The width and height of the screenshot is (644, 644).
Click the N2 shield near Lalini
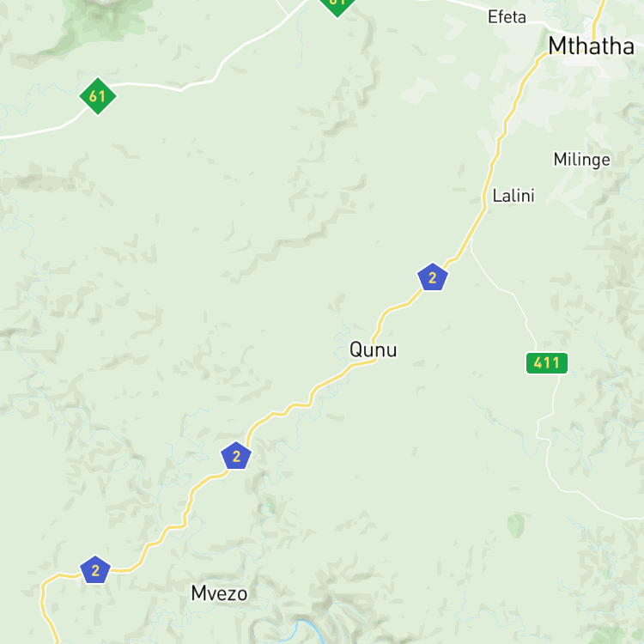(432, 277)
